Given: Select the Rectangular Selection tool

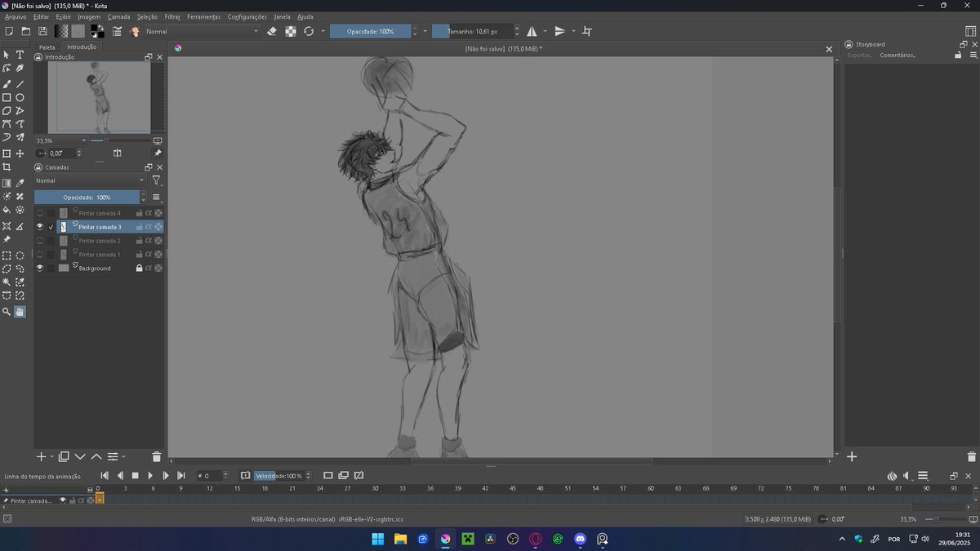Looking at the screenshot, I should (7, 256).
